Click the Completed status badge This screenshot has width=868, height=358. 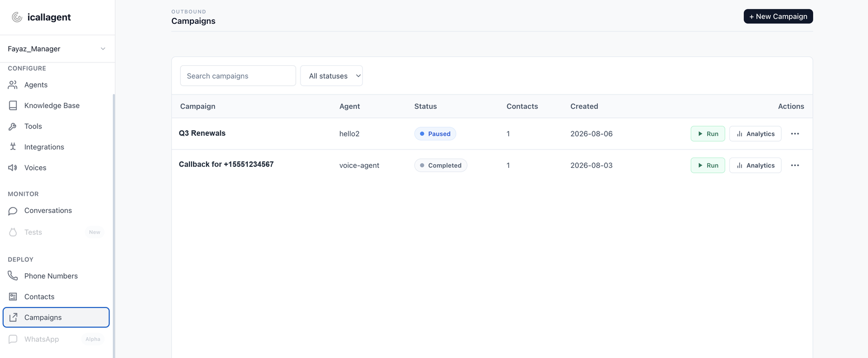441,165
